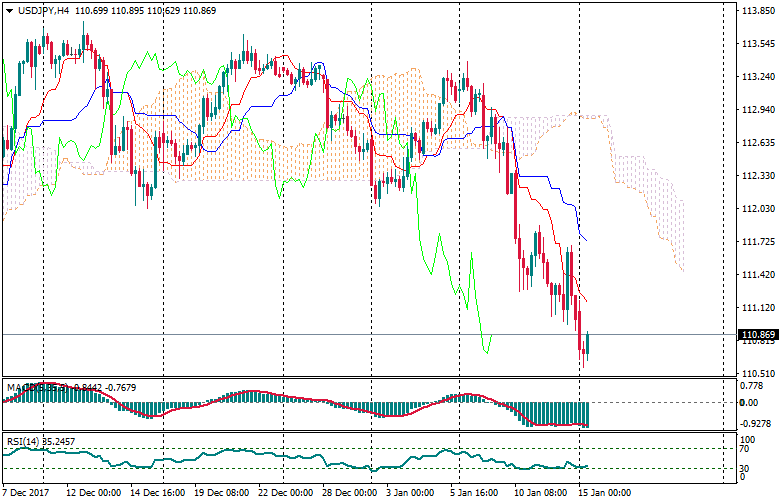779x504 pixels.
Task: Click the MACD 0.00 scale label
Action: tap(748, 402)
